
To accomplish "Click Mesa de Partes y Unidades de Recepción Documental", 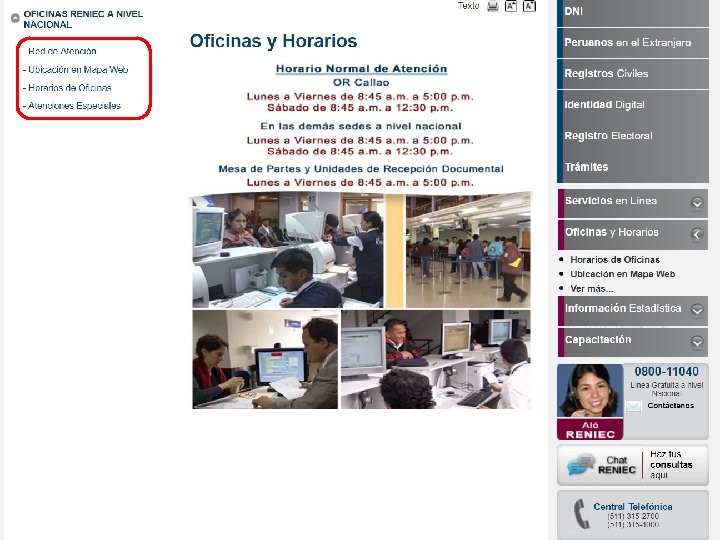I will tap(361, 169).
